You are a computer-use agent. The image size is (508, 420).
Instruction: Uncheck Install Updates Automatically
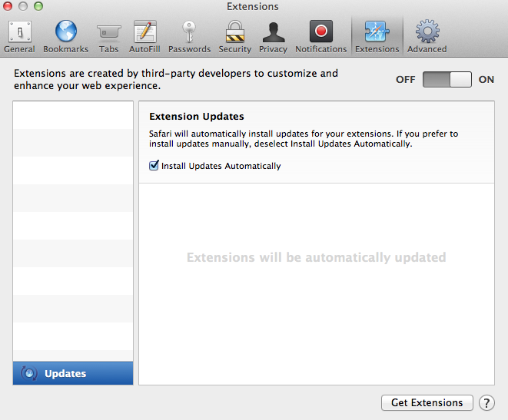154,165
